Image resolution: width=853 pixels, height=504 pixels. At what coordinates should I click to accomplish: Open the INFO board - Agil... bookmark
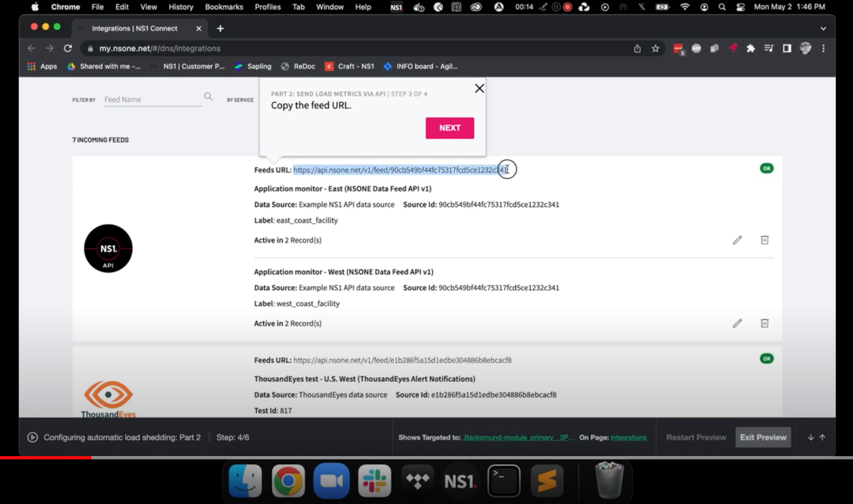(421, 66)
